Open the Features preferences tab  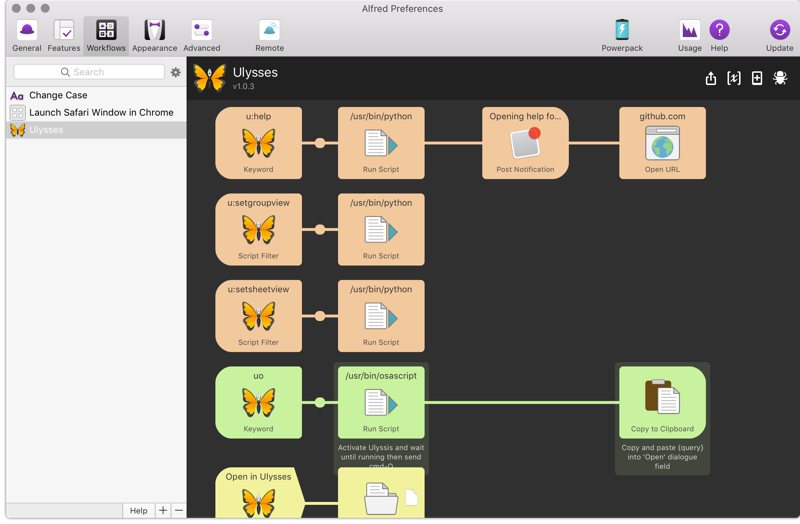pos(64,36)
